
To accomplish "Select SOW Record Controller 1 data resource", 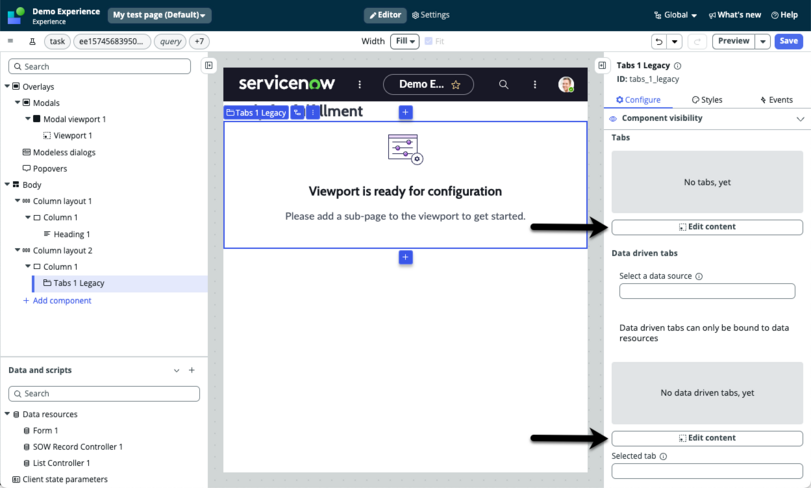I will click(x=78, y=447).
